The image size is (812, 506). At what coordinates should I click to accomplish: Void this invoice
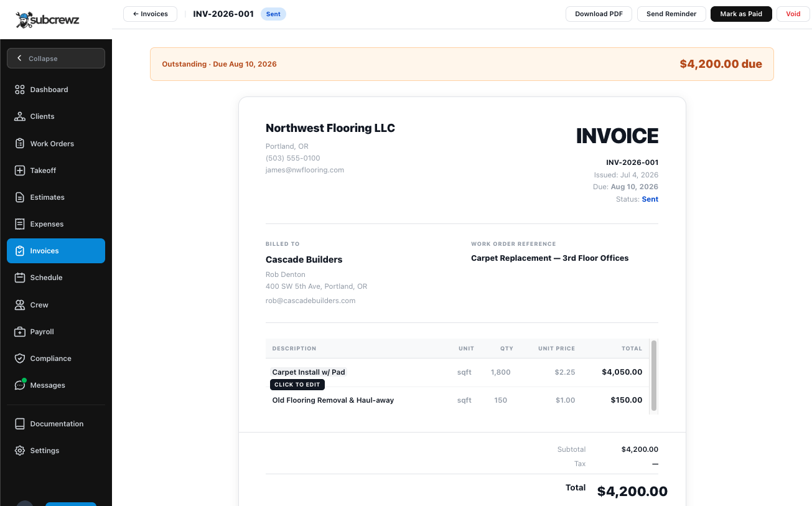793,14
